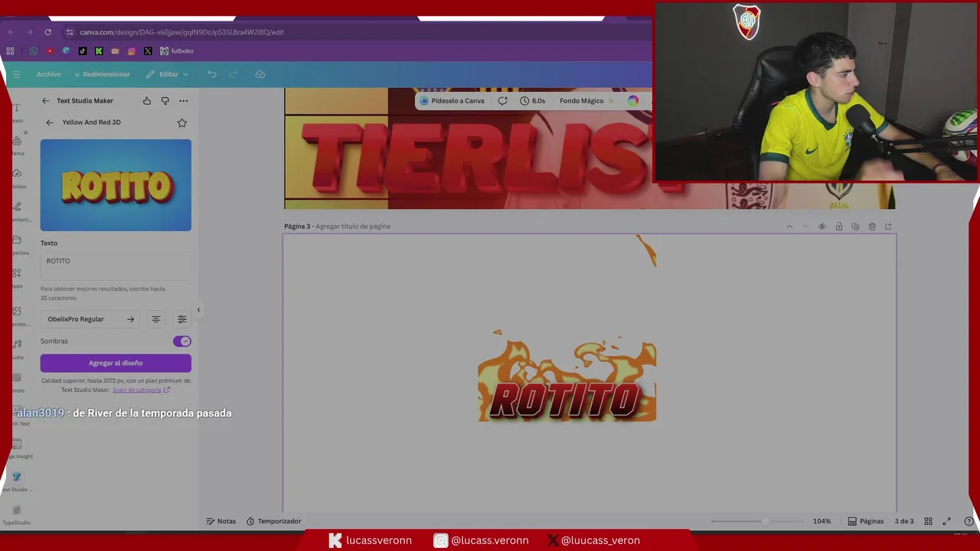Screen dimensions: 980x551
Task: Open the site info icon in address bar
Action: pyautogui.click(x=69, y=32)
